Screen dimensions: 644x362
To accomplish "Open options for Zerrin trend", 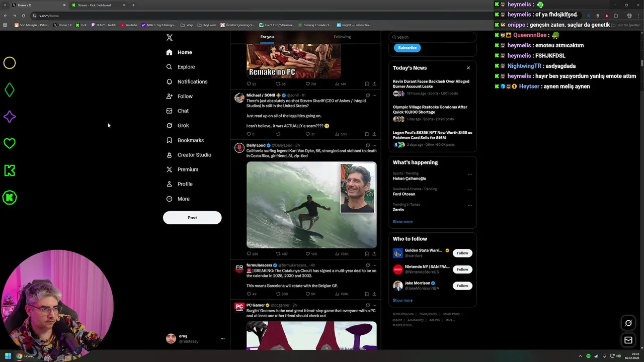I will (x=470, y=206).
